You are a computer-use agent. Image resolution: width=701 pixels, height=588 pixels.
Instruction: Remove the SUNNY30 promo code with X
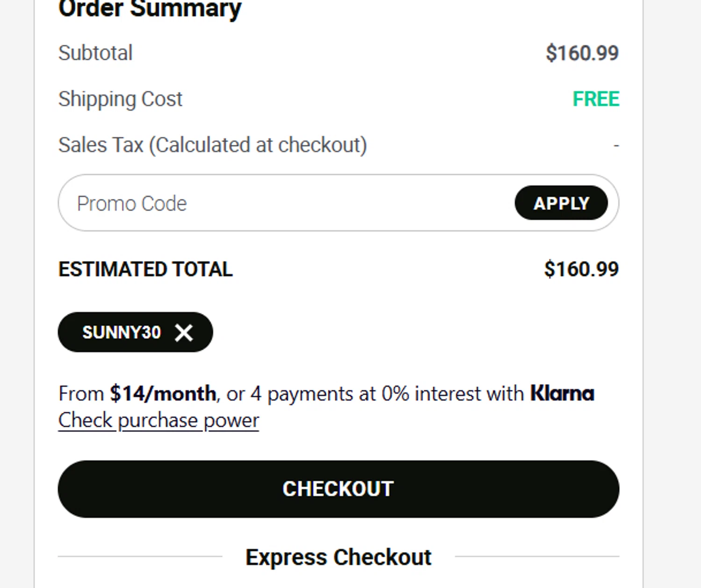(x=184, y=333)
